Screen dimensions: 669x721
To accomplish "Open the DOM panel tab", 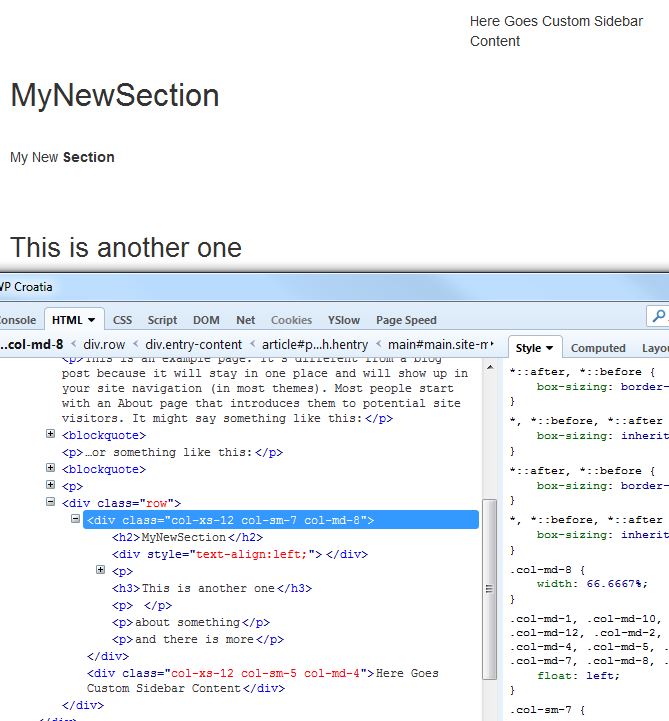I will pos(206,320).
